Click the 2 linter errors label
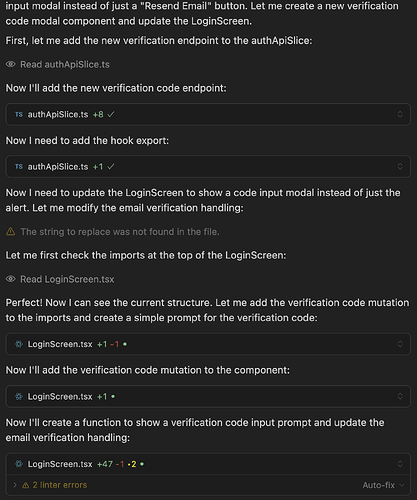 [x=60, y=485]
